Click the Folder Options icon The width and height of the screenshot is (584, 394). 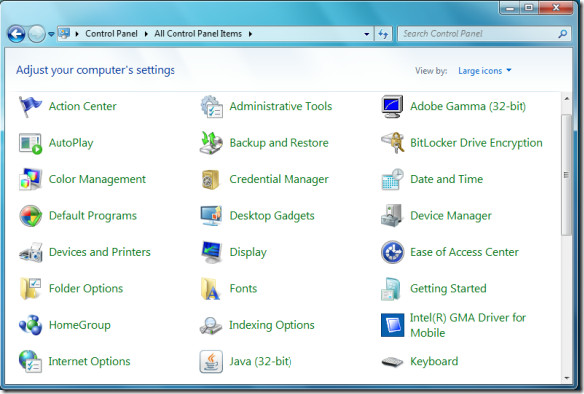pos(30,289)
